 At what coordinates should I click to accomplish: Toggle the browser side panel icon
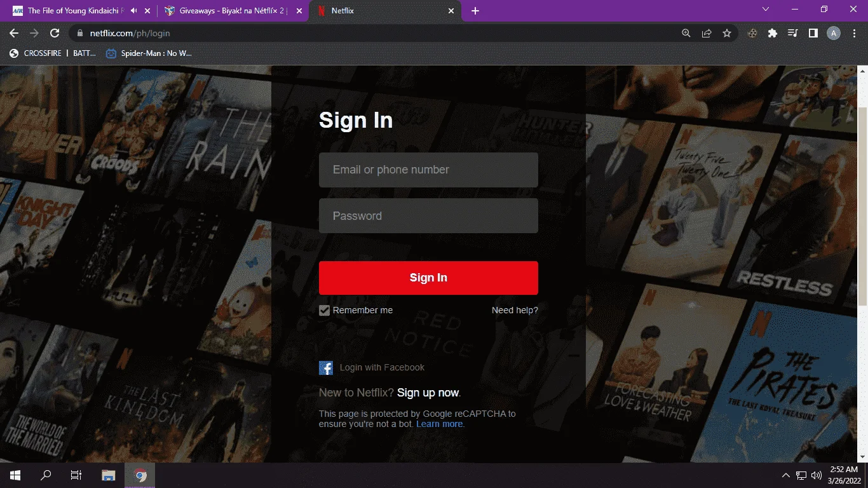813,33
